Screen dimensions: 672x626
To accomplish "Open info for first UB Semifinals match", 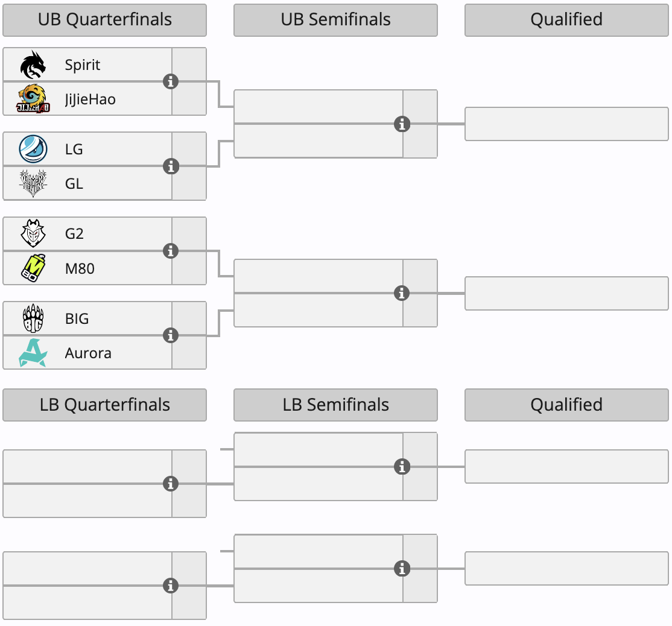I will pos(402,124).
